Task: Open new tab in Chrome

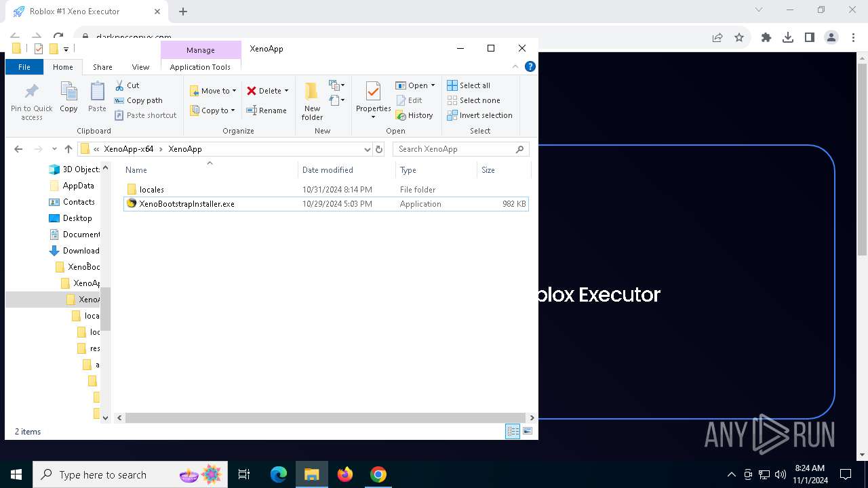Action: pyautogui.click(x=183, y=11)
